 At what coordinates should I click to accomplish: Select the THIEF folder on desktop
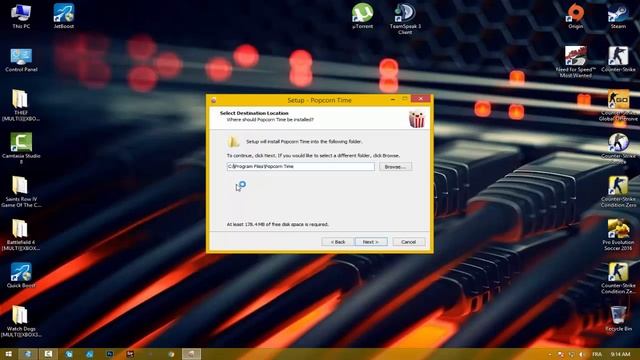click(21, 105)
